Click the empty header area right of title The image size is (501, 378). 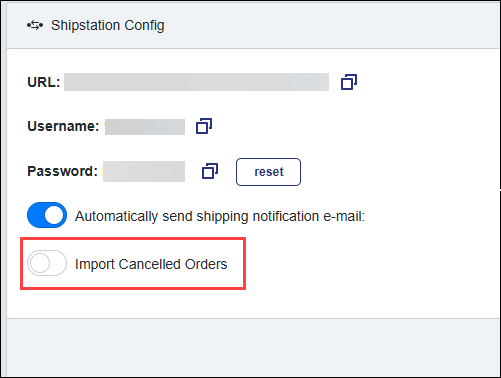click(333, 25)
